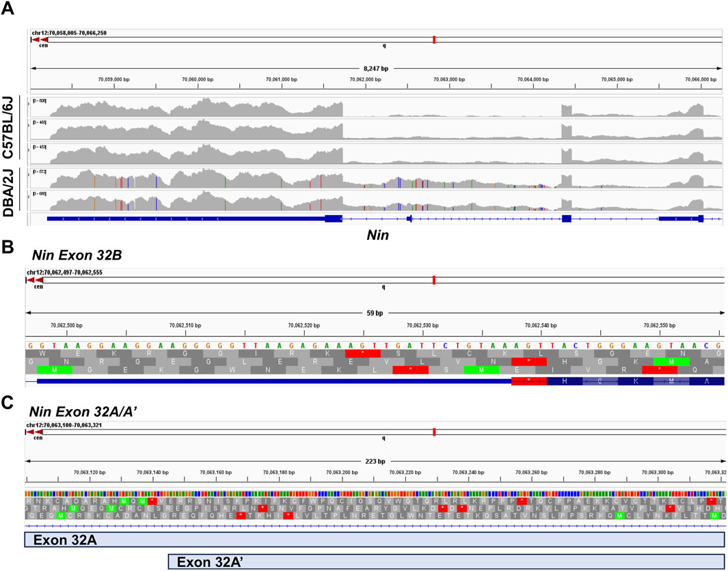Select the red ideogram marker in panel B
This screenshot has width=728, height=571.
[x=433, y=280]
